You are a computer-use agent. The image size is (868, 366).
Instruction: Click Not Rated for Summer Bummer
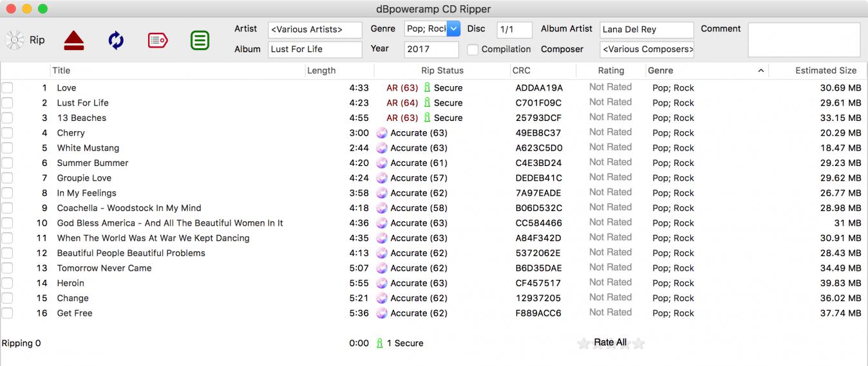[610, 163]
